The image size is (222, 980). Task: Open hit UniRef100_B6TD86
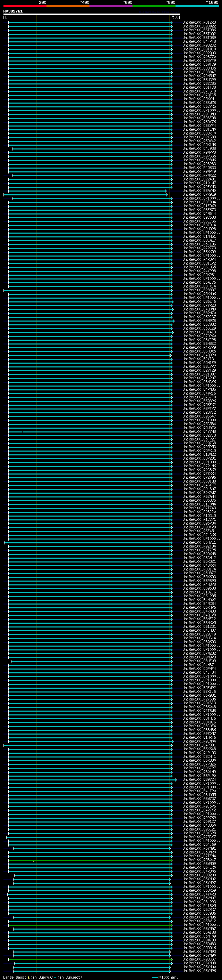[199, 30]
